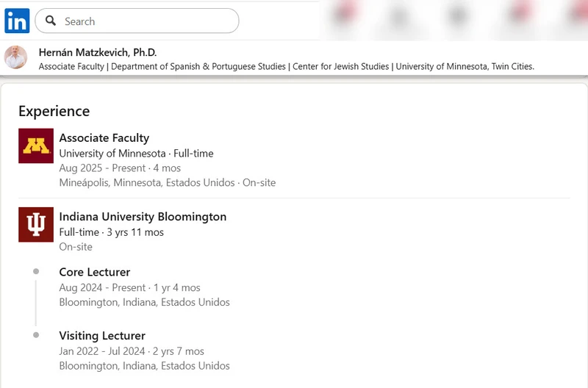The image size is (588, 388).
Task: Click first blurred navigation icon in top bar
Action: pos(343,12)
